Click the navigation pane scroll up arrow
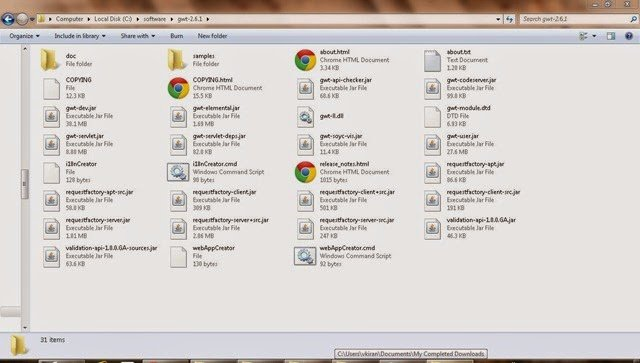The image size is (640, 363). pos(25,48)
